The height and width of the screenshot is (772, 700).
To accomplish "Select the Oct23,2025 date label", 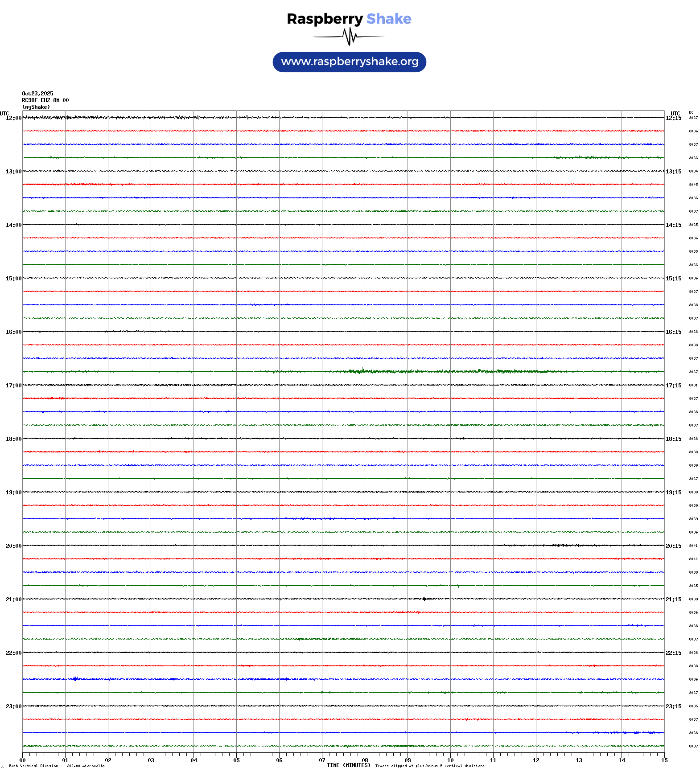I will coord(37,94).
